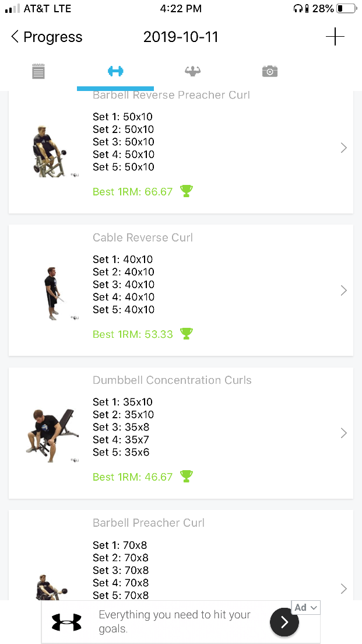Open Barbell Reverse Preacher Curl thumbnail
The image size is (362, 644).
[51, 150]
